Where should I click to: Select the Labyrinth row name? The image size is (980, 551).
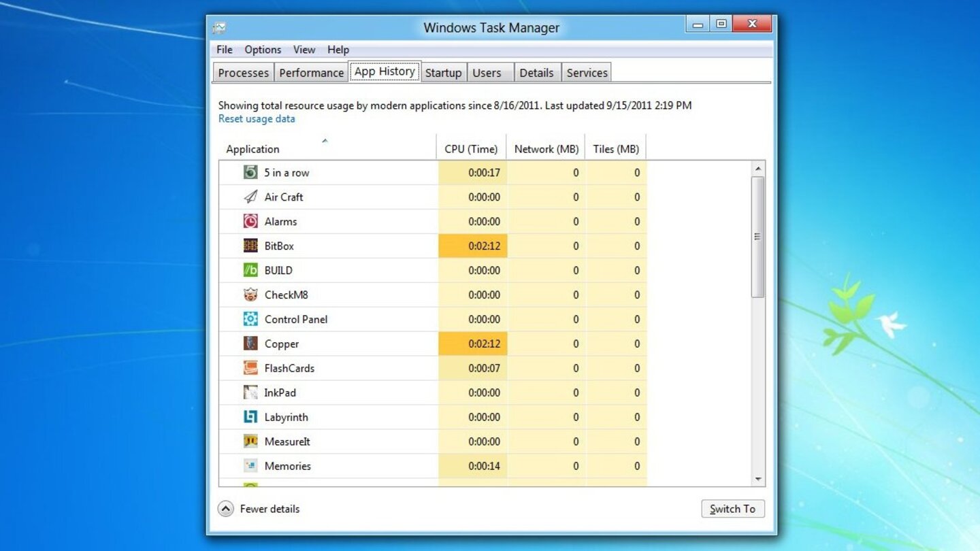286,418
